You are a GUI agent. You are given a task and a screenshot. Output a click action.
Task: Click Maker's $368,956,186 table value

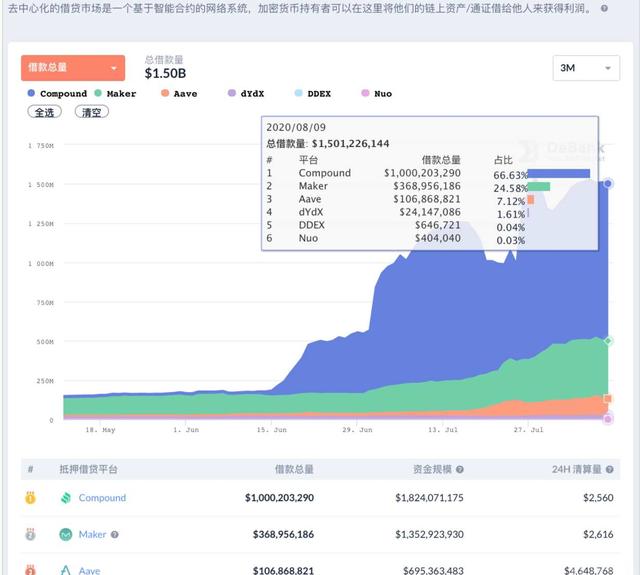(283, 534)
